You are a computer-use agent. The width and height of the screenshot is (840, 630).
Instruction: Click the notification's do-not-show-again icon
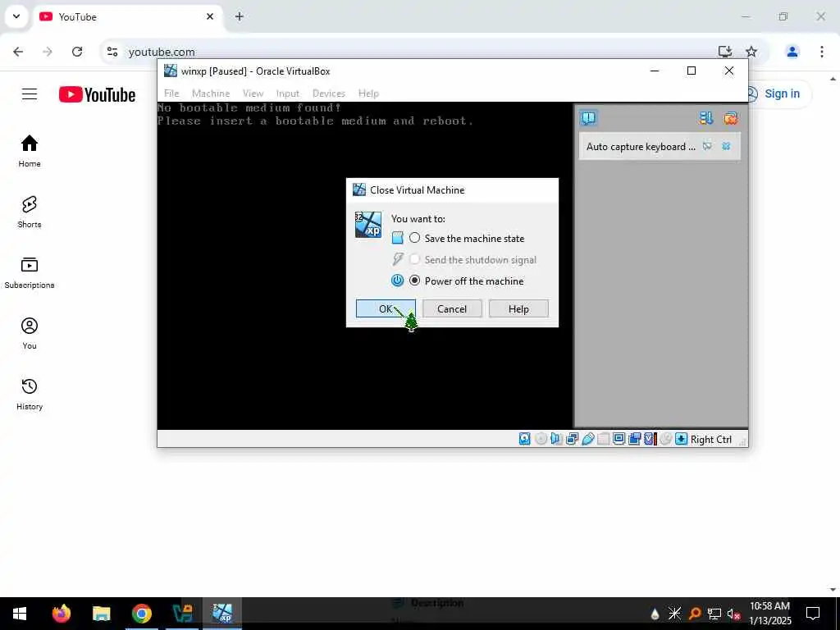coord(707,146)
